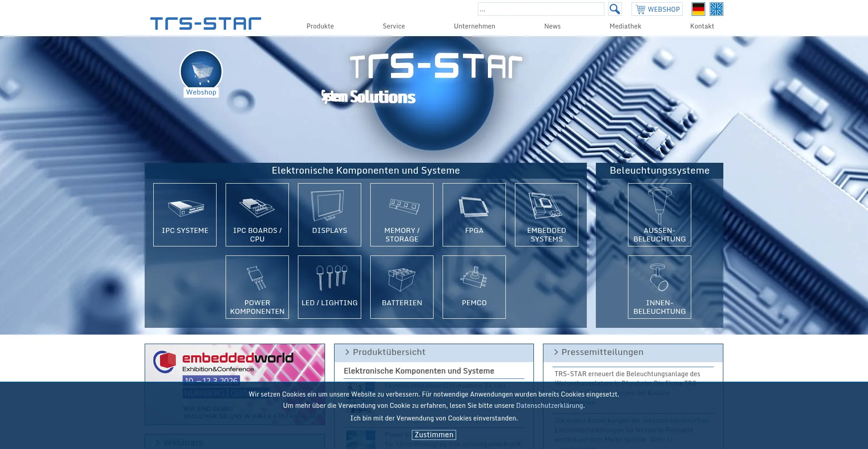Expand the Produktübersicht section header
868x449 pixels.
[x=389, y=352]
